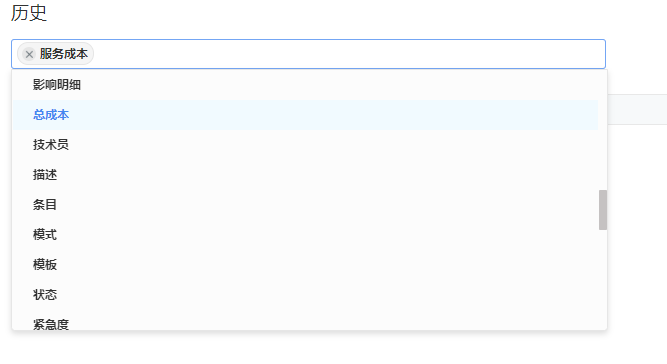Click the scrollbar track below the thumb
667x364 pixels.
click(x=603, y=280)
